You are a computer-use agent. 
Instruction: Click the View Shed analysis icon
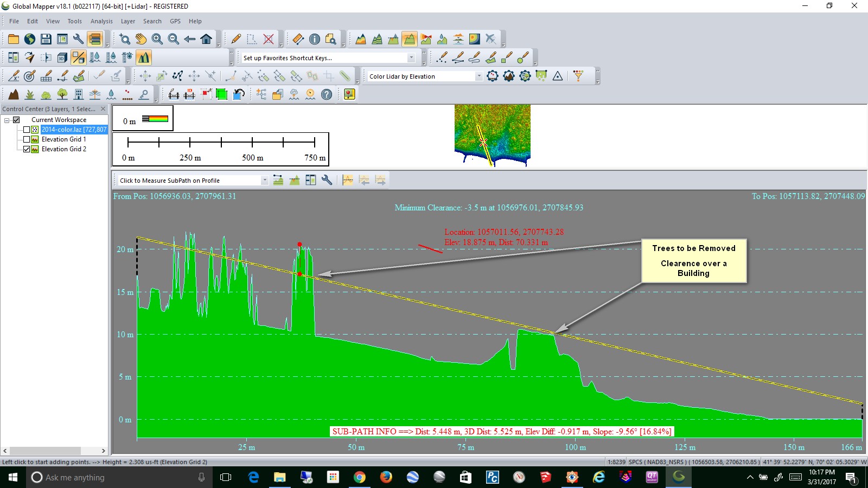(426, 39)
